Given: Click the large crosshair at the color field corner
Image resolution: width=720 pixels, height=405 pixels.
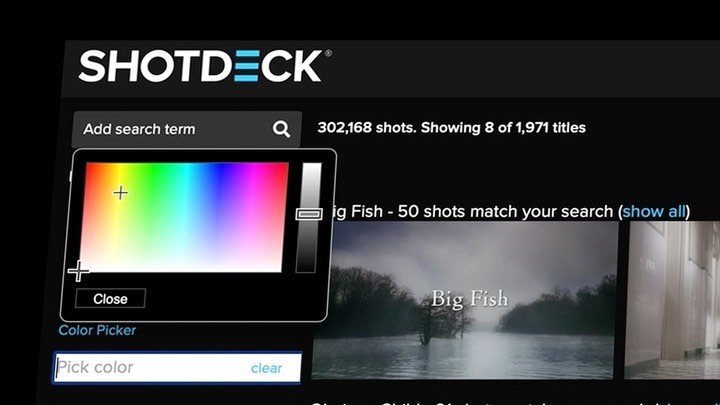Looking at the screenshot, I should pos(79,271).
